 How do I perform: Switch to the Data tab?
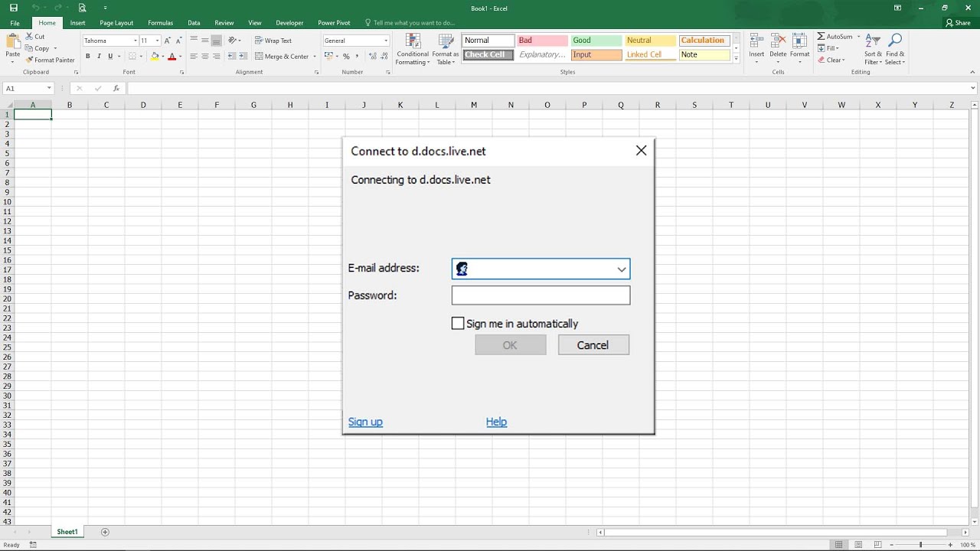194,23
